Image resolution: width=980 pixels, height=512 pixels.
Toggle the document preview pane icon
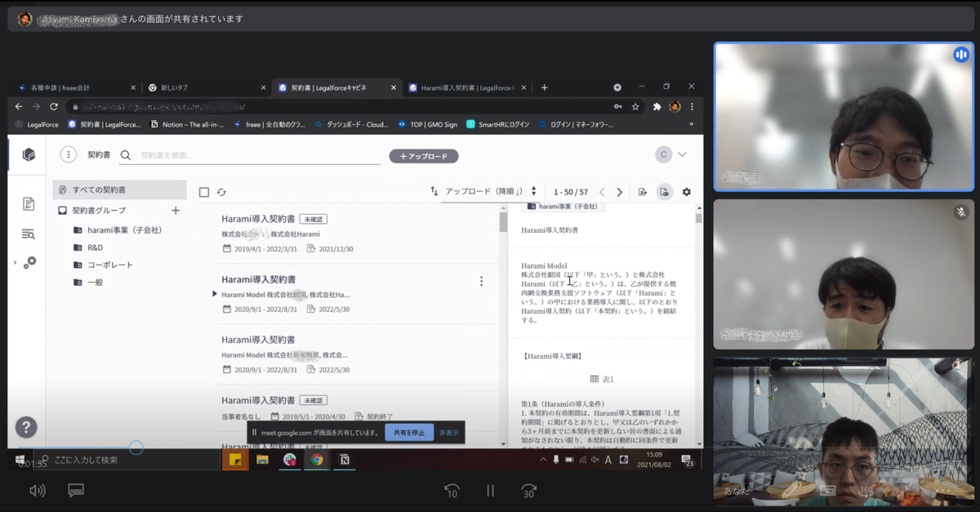(664, 192)
